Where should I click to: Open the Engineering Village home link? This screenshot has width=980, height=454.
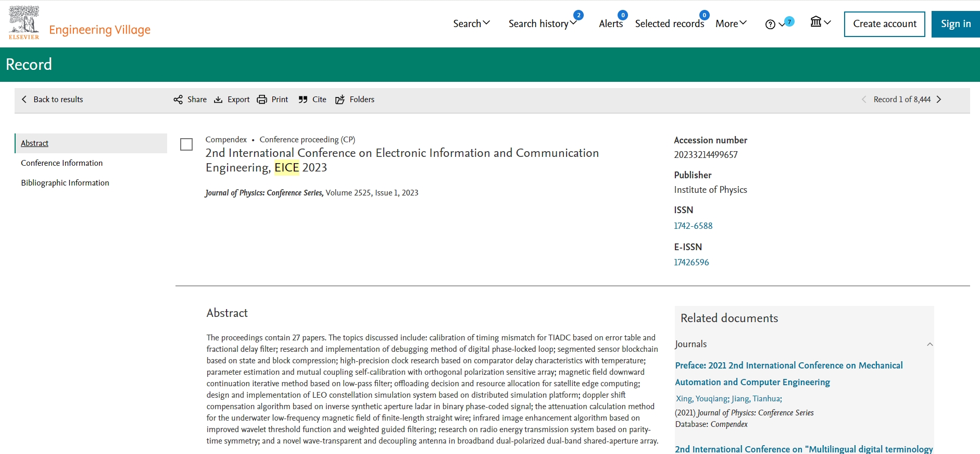point(100,30)
